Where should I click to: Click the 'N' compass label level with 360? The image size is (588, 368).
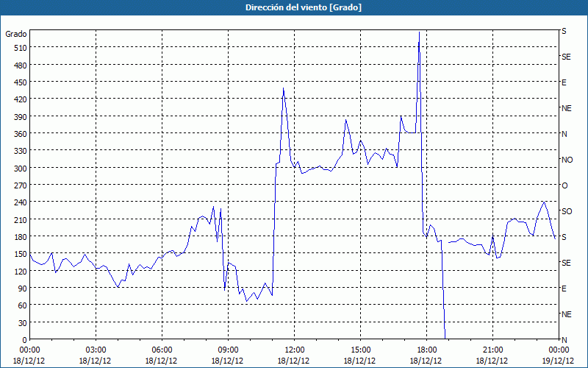point(564,134)
